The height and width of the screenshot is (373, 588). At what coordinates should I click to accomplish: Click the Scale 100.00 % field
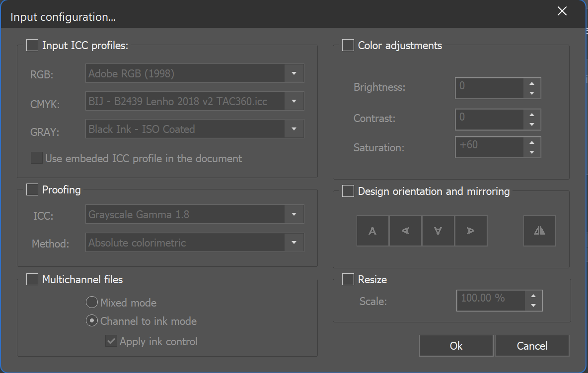(x=491, y=301)
